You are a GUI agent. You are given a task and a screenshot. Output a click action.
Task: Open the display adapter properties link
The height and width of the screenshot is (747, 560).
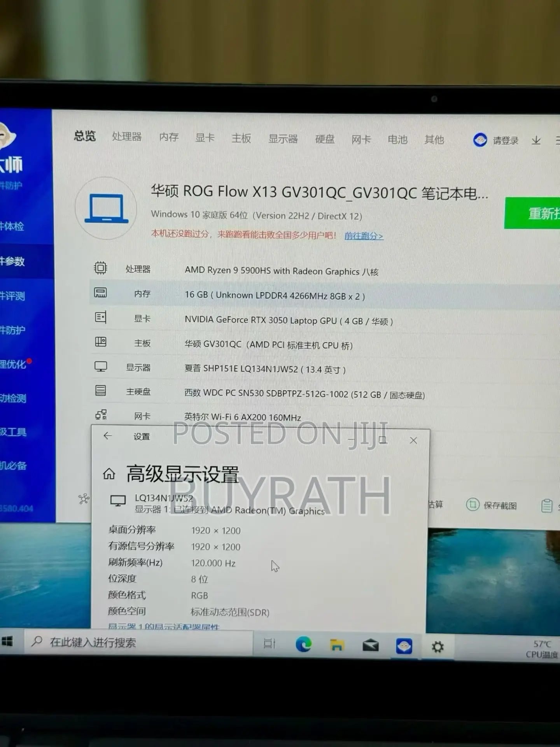click(x=164, y=626)
